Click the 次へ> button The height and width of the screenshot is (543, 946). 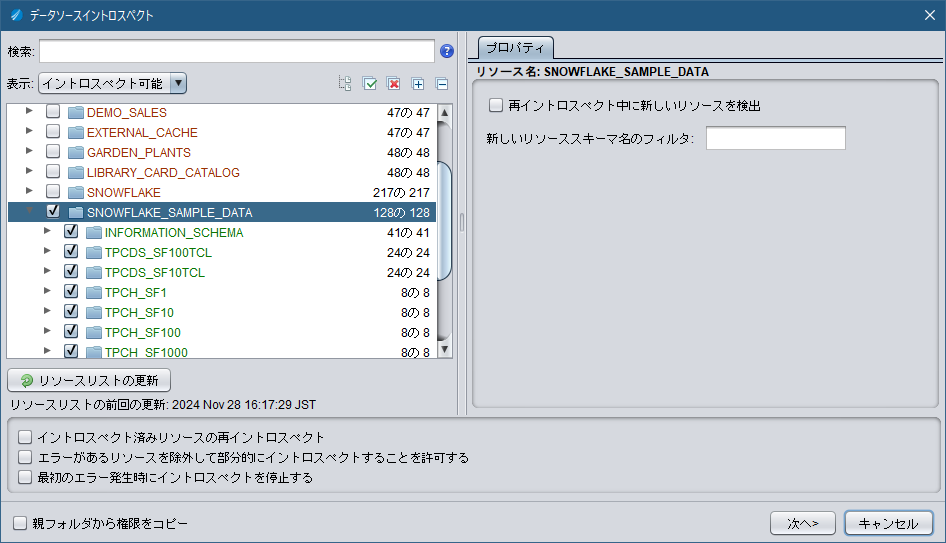(802, 523)
